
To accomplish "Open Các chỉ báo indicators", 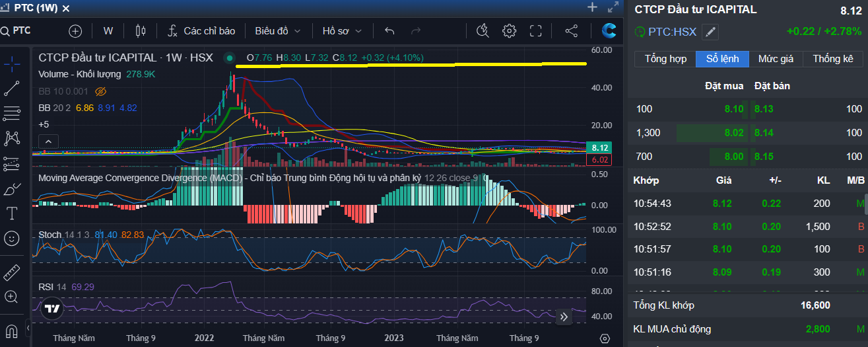I will pyautogui.click(x=201, y=31).
